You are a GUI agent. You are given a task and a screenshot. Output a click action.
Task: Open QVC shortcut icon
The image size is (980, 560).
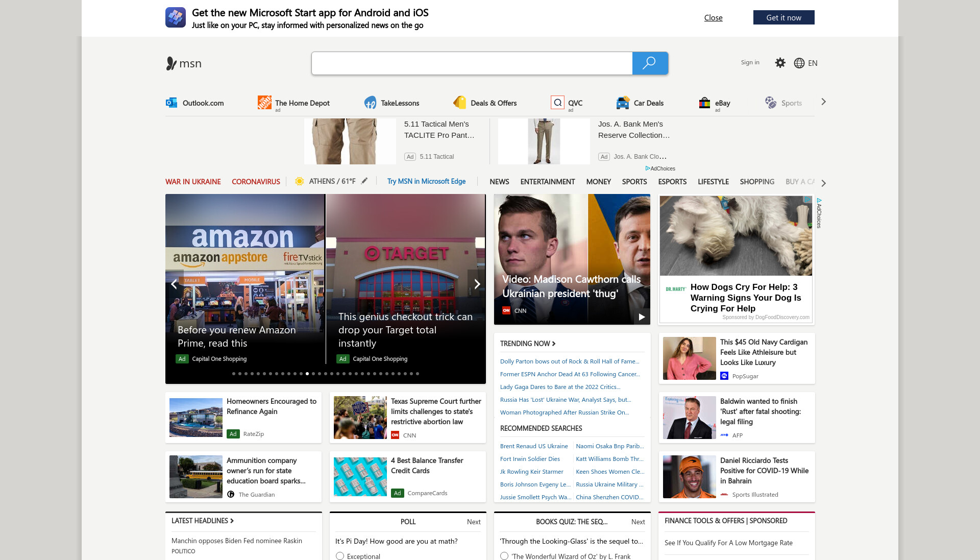pos(557,103)
